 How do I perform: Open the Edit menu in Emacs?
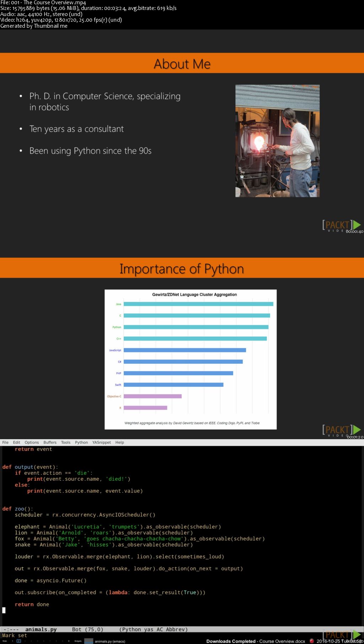coord(17,442)
